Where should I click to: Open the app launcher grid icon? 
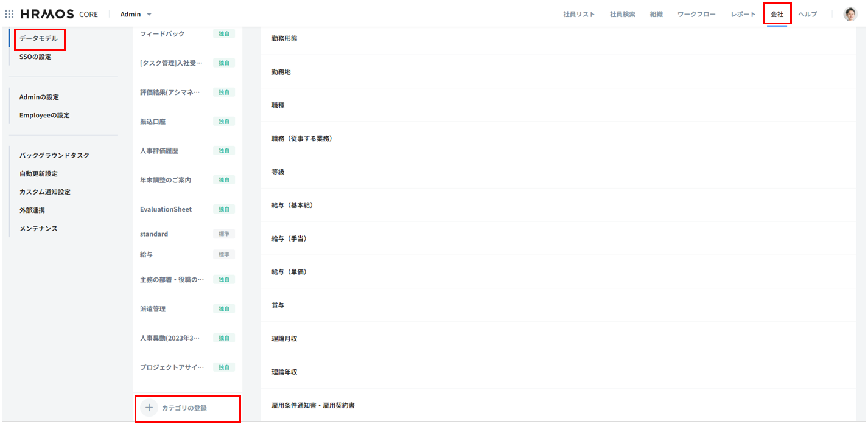tap(9, 14)
